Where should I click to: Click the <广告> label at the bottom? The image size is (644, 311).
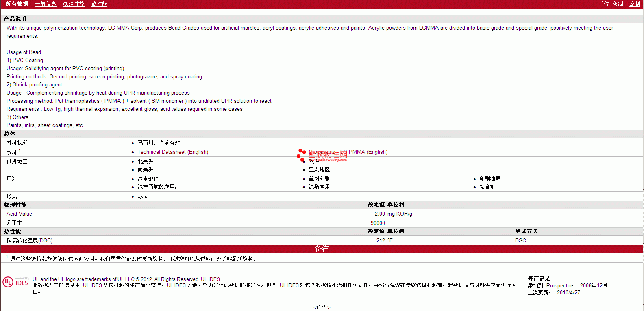coord(322,308)
